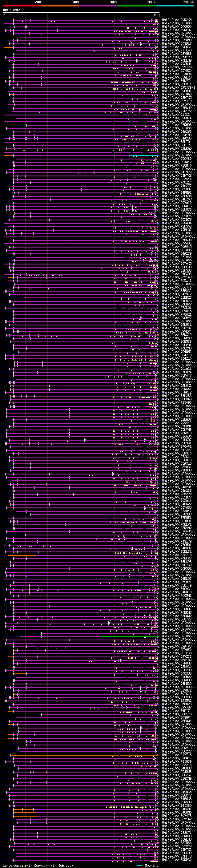Open hit UniRef100_Q0S917
Image resolution: width=197 pixels, height=868 pixels.
(177, 43)
